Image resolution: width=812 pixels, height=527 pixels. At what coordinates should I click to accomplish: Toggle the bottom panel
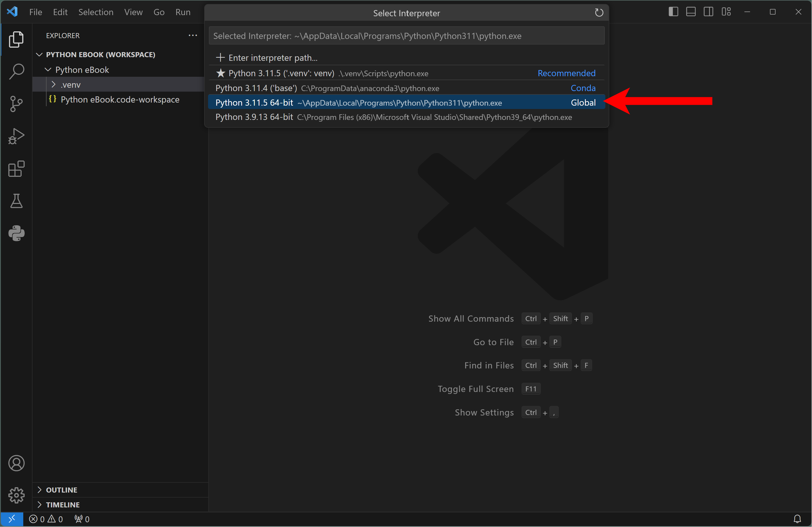[x=691, y=12]
